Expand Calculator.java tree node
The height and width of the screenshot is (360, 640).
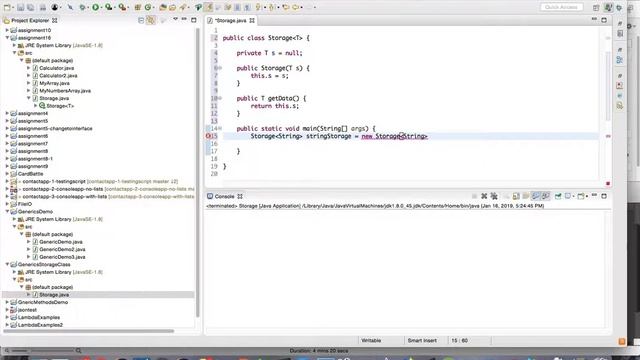point(29,68)
